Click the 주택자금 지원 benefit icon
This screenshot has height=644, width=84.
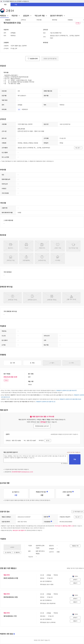pyautogui.click(x=11, y=258)
